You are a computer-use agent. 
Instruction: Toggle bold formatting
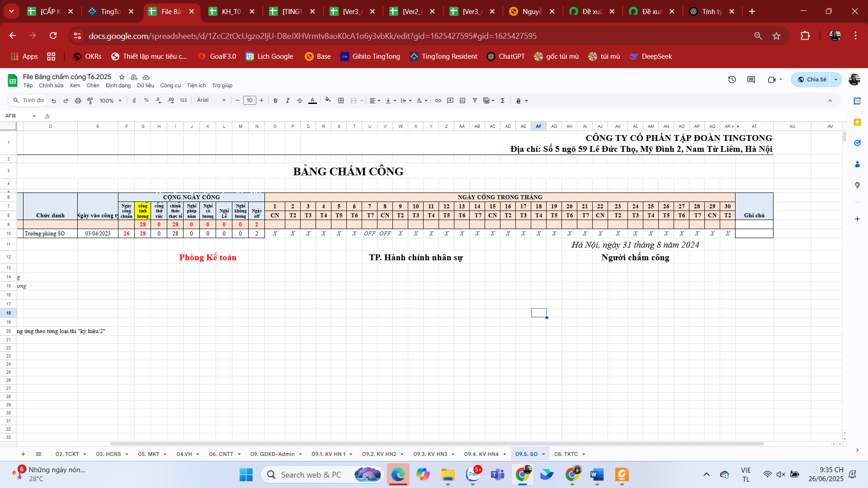pos(275,100)
